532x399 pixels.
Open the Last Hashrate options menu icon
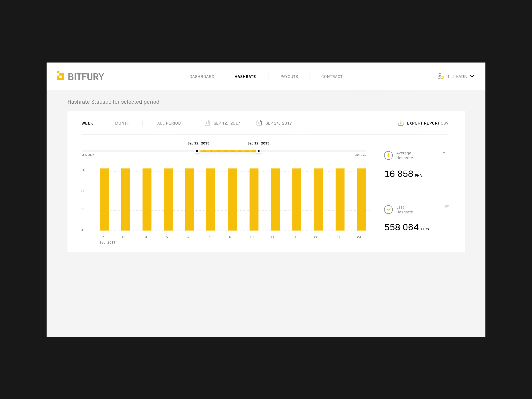pos(447,207)
